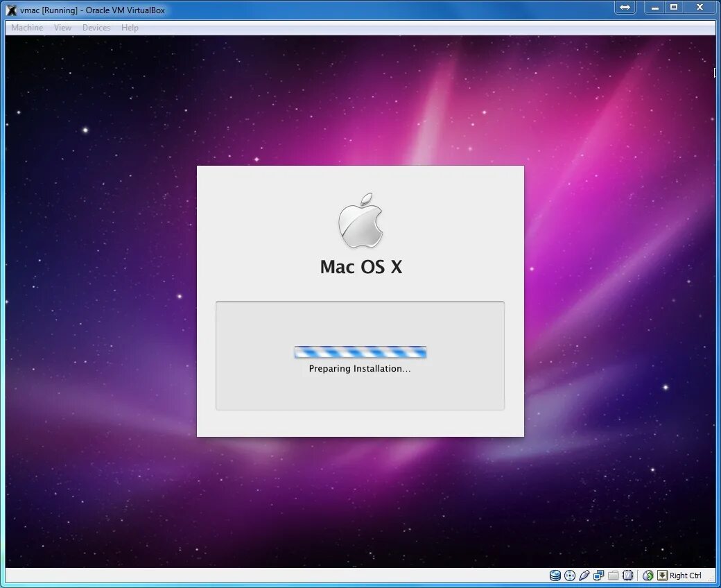Click the optical disc (CD/DVD) status icon
Image resolution: width=721 pixels, height=588 pixels.
click(x=570, y=575)
